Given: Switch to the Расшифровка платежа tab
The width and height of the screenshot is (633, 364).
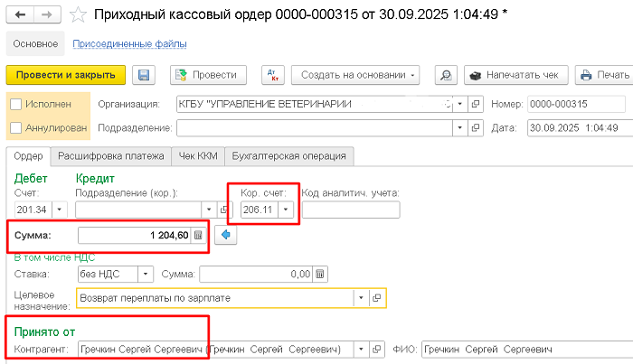Looking at the screenshot, I should pos(111,156).
